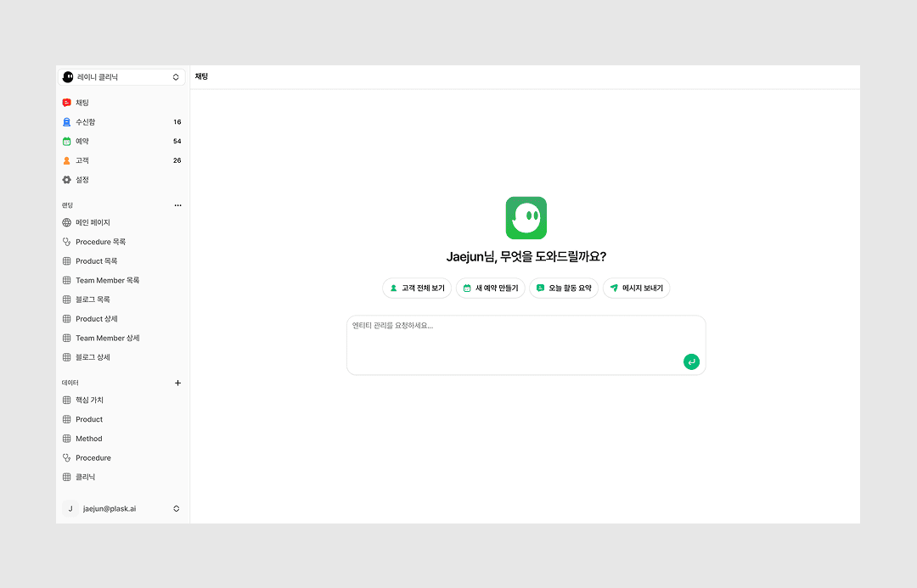
Task: Click table icon beside 클리닉
Action: click(x=67, y=477)
